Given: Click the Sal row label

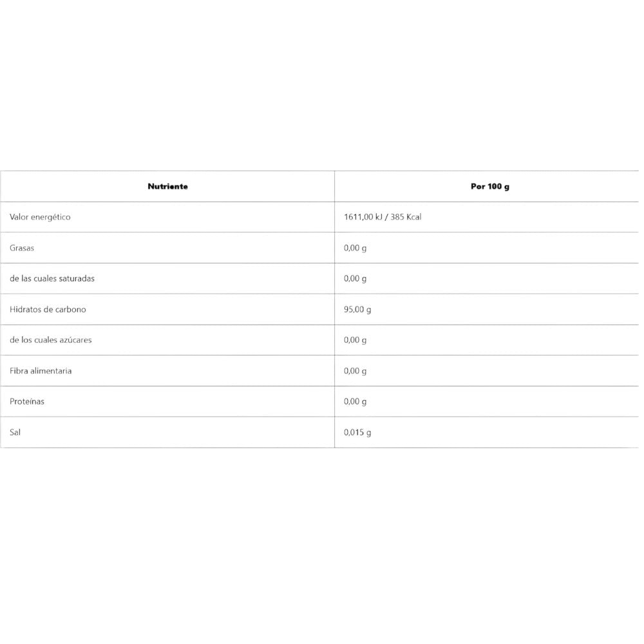Looking at the screenshot, I should (15, 432).
